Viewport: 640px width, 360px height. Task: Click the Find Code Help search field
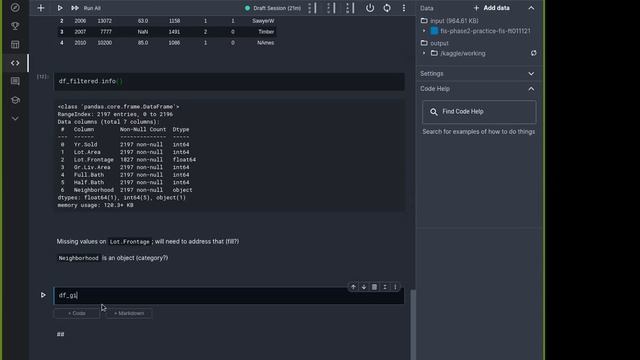click(x=479, y=111)
